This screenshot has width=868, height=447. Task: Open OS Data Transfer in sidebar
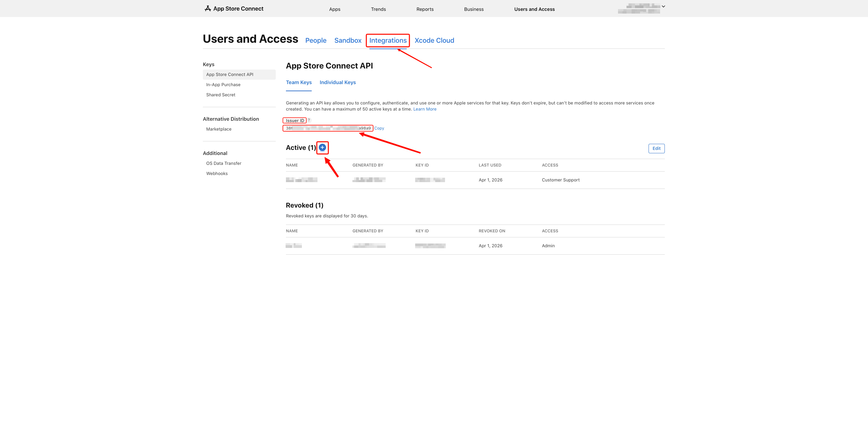(x=224, y=163)
